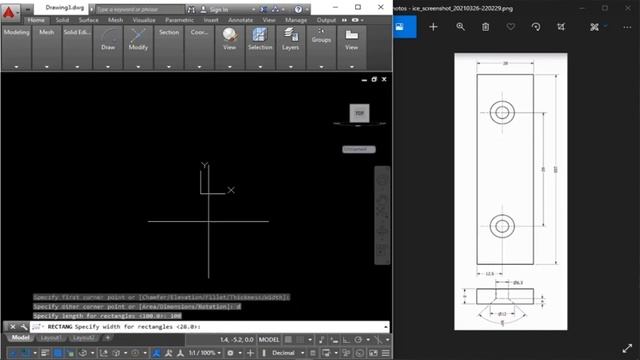Cancel command with X on command line
Viewport: 640px width, 360px height.
pos(13,327)
